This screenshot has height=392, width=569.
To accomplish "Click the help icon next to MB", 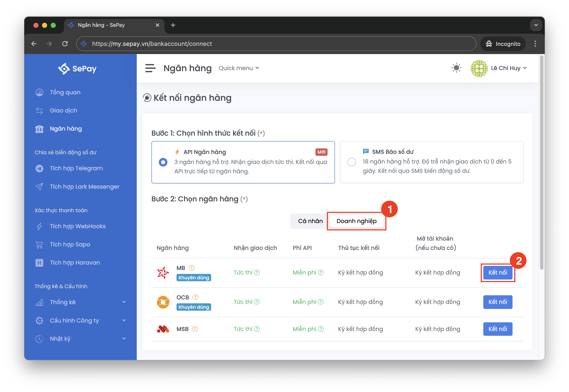I will coord(191,268).
